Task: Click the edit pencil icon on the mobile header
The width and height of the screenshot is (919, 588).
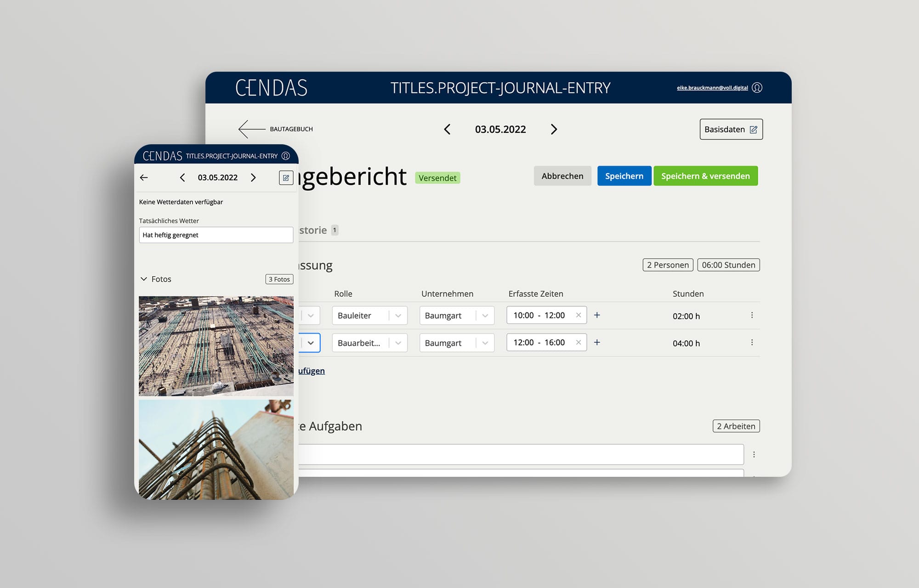Action: (286, 177)
